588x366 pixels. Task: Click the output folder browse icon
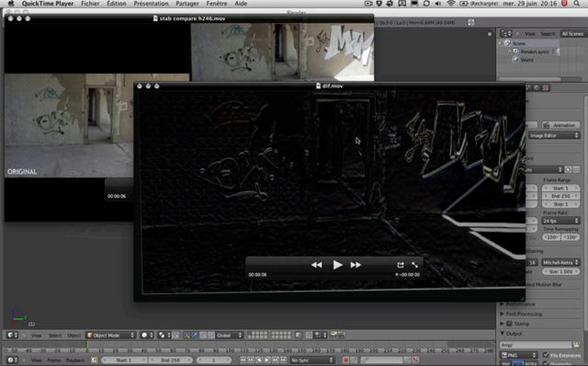coord(576,345)
